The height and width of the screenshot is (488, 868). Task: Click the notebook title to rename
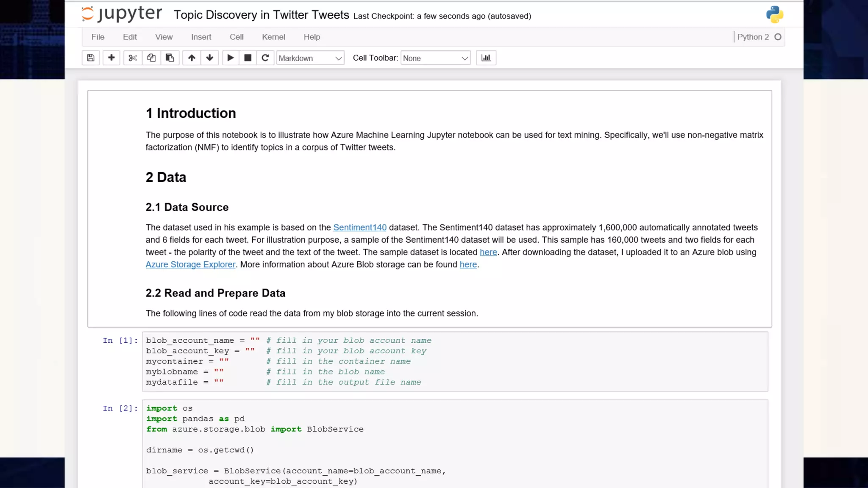click(x=261, y=15)
